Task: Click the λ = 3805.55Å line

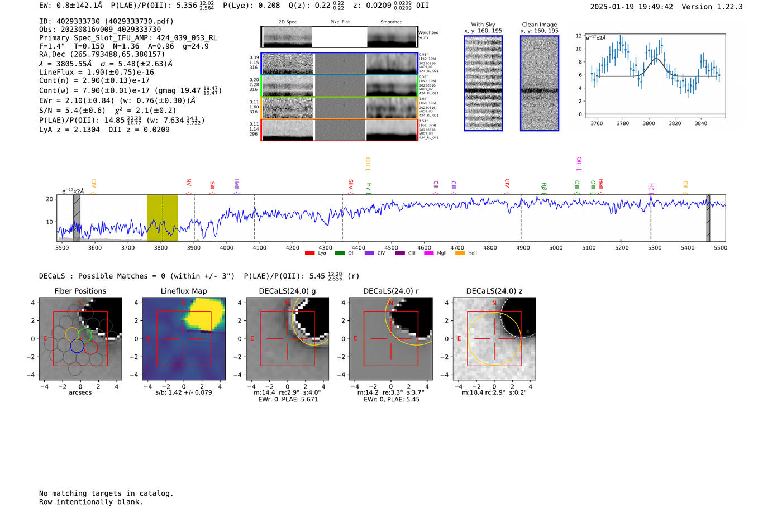Action: click(106, 64)
